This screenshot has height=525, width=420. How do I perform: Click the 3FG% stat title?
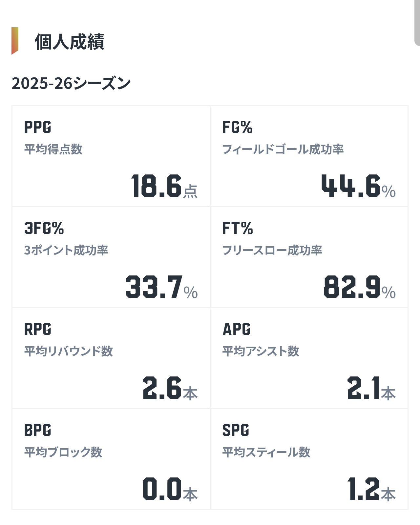click(x=44, y=228)
